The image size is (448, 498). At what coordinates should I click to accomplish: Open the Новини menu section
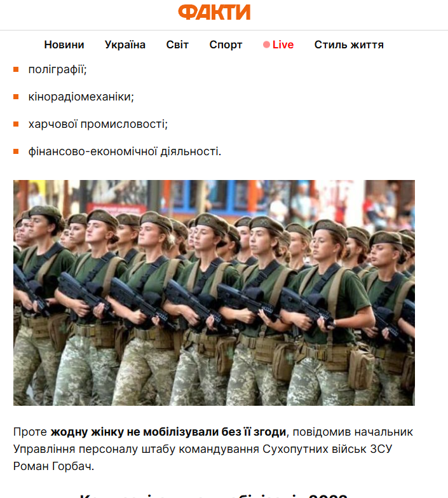[x=64, y=45]
